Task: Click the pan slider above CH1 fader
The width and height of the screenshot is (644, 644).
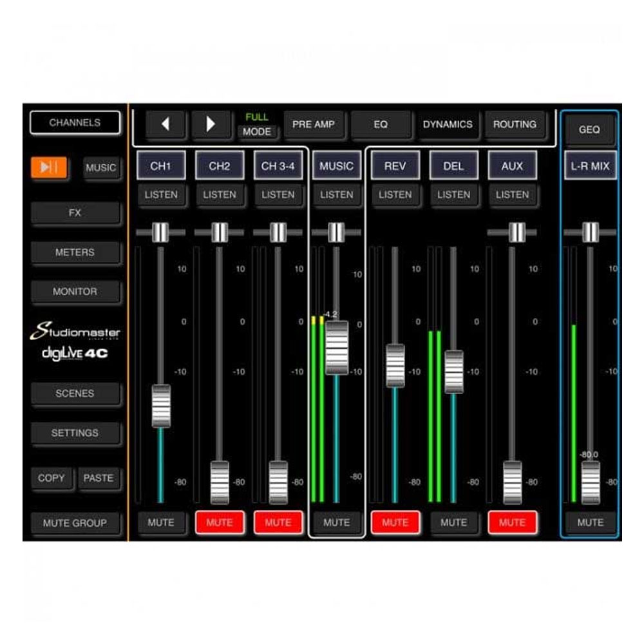Action: 160,232
